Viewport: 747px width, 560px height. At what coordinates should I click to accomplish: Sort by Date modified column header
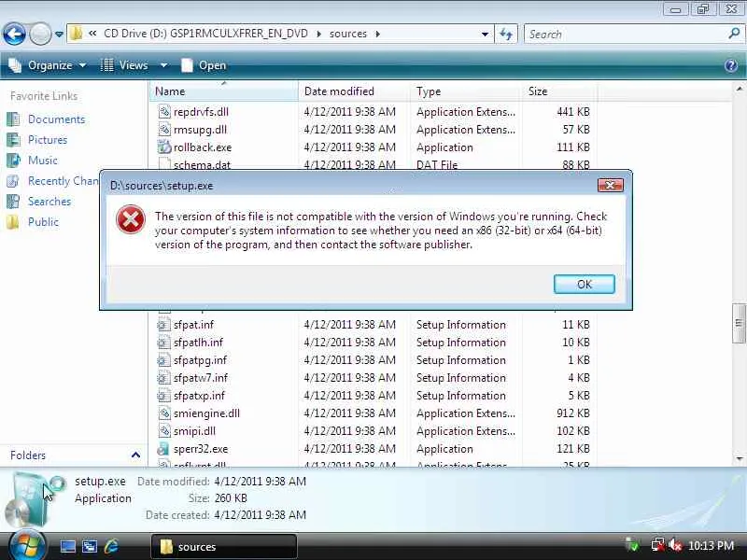click(x=354, y=91)
